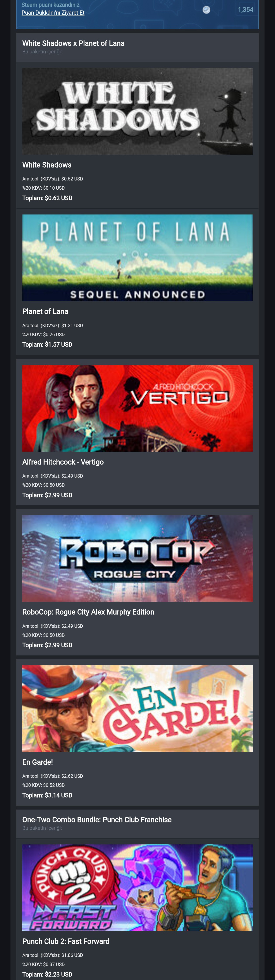Viewport: 275px width, 980px height.
Task: Click the One-Two Combo Bundle heading
Action: pyautogui.click(x=97, y=819)
